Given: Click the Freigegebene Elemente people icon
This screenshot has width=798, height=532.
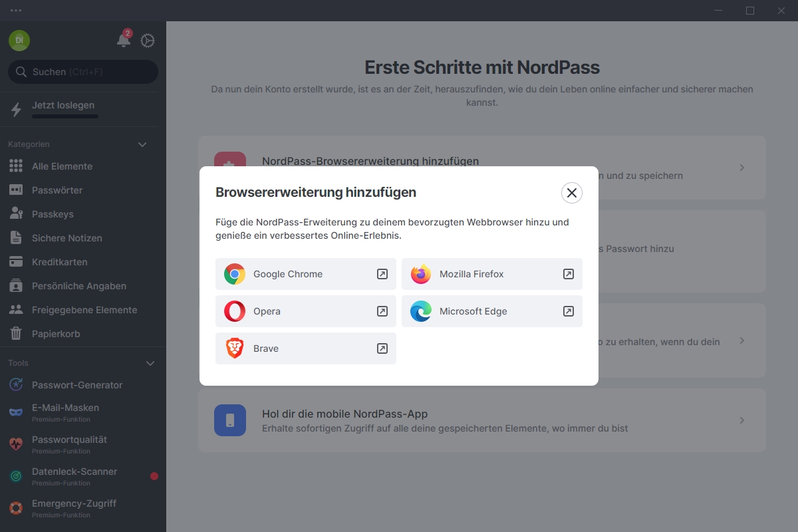Looking at the screenshot, I should 16,310.
